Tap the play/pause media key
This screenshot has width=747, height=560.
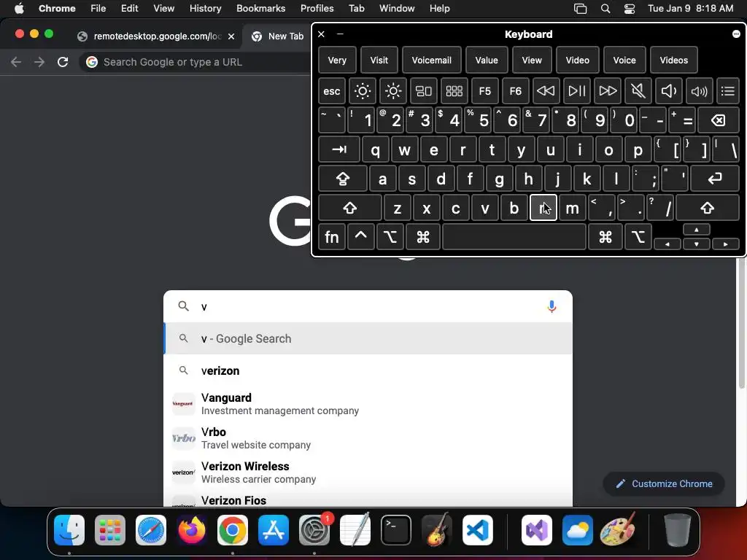click(577, 91)
